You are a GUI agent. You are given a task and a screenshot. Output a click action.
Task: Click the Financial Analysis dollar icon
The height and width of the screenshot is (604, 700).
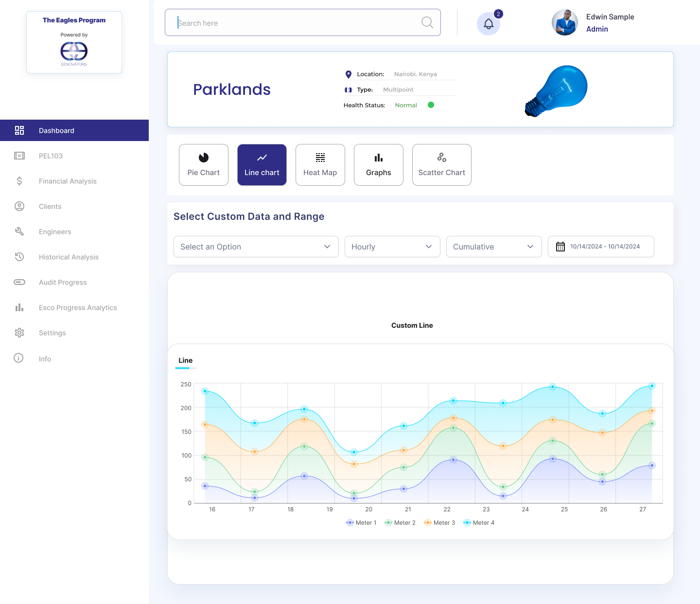click(x=19, y=181)
